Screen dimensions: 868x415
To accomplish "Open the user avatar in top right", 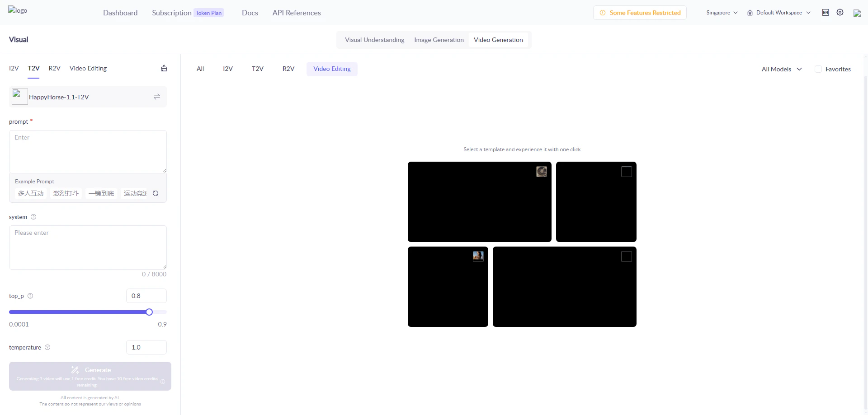I will (857, 13).
